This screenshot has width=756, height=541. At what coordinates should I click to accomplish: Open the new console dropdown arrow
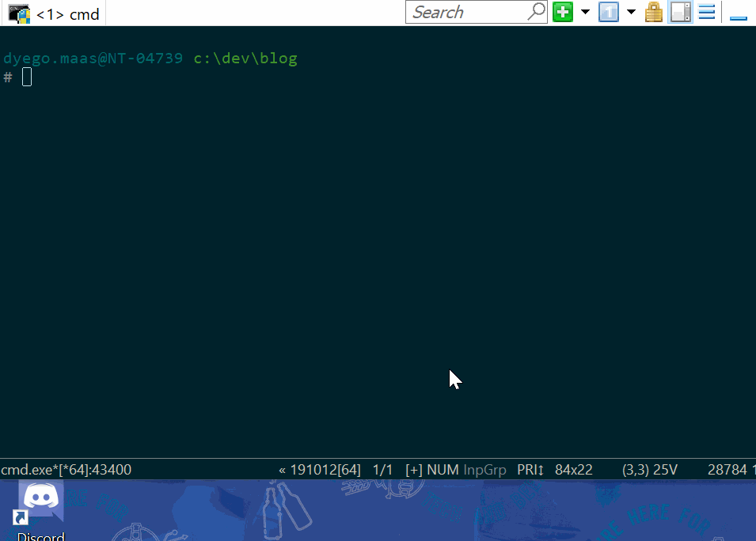click(585, 12)
